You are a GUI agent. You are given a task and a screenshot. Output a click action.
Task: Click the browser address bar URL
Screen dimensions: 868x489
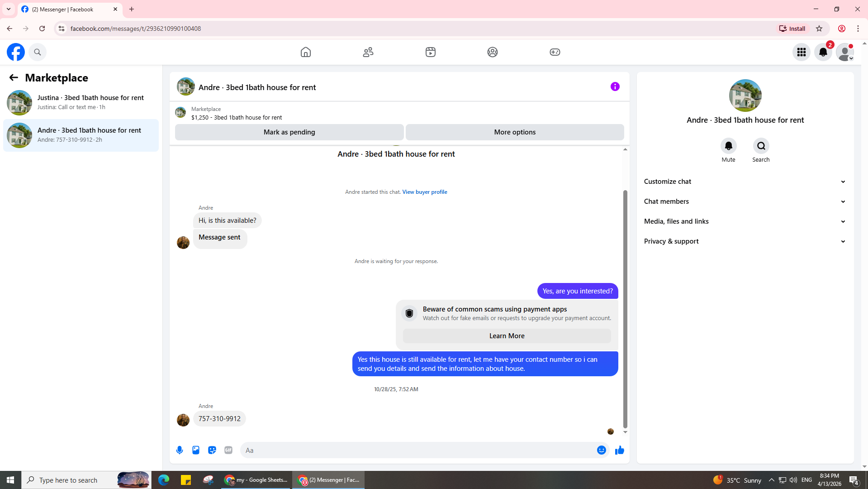pyautogui.click(x=136, y=29)
